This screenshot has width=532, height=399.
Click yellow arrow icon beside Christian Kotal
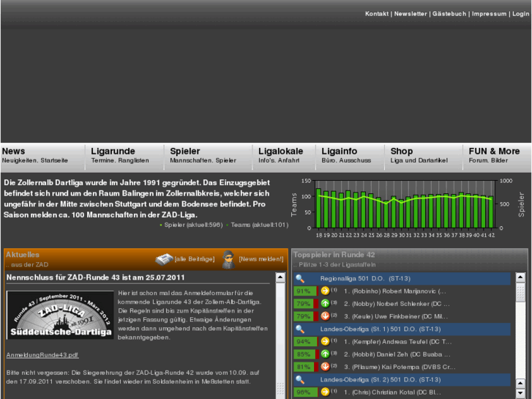coord(325,392)
